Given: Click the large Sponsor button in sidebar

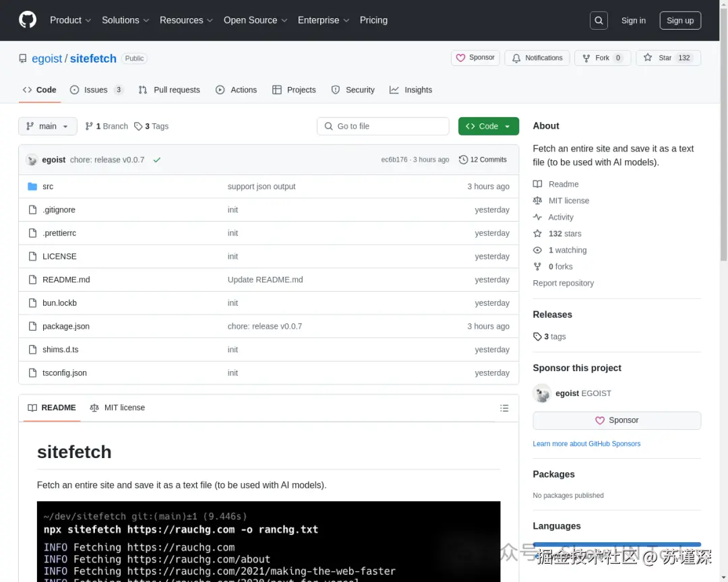Looking at the screenshot, I should click(617, 420).
